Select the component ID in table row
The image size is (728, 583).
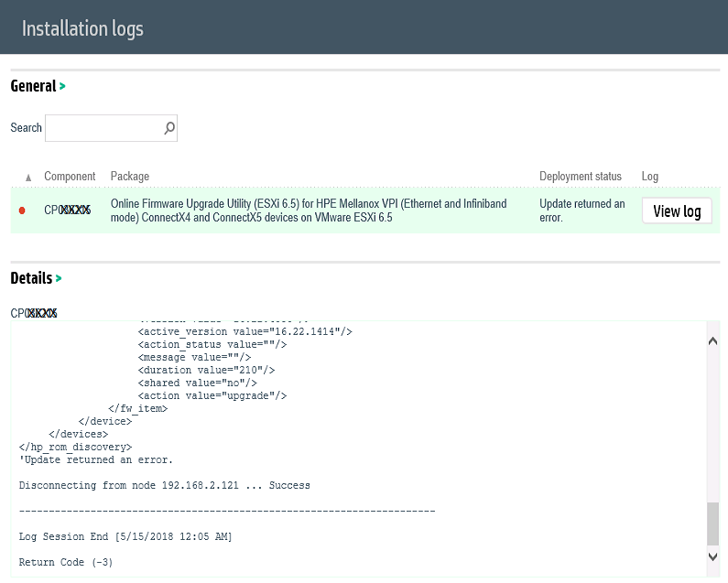(67, 211)
